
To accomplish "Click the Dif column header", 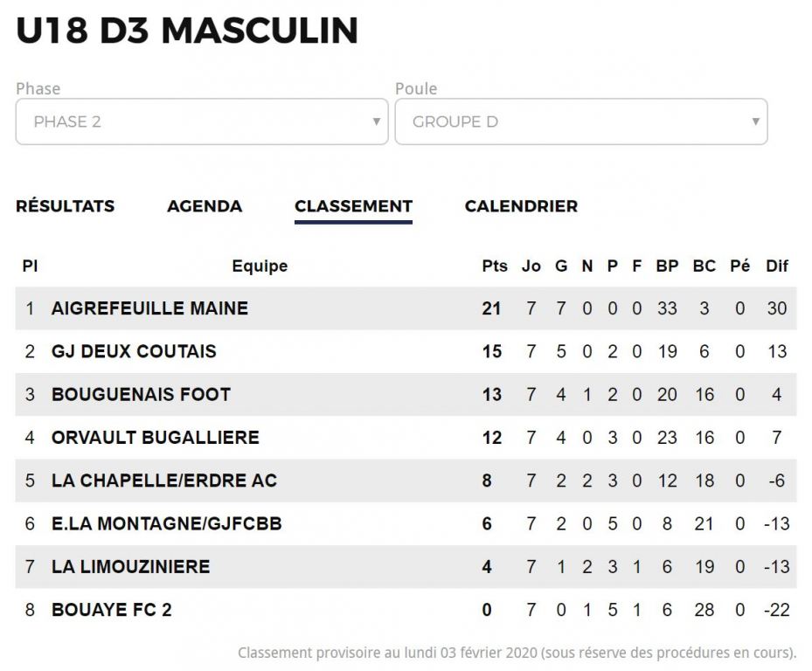I will tap(777, 266).
